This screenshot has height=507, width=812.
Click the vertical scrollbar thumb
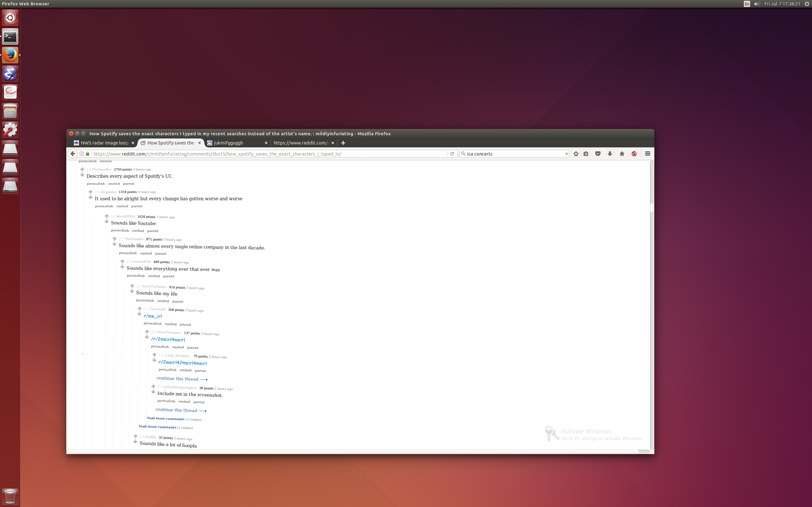652,208
